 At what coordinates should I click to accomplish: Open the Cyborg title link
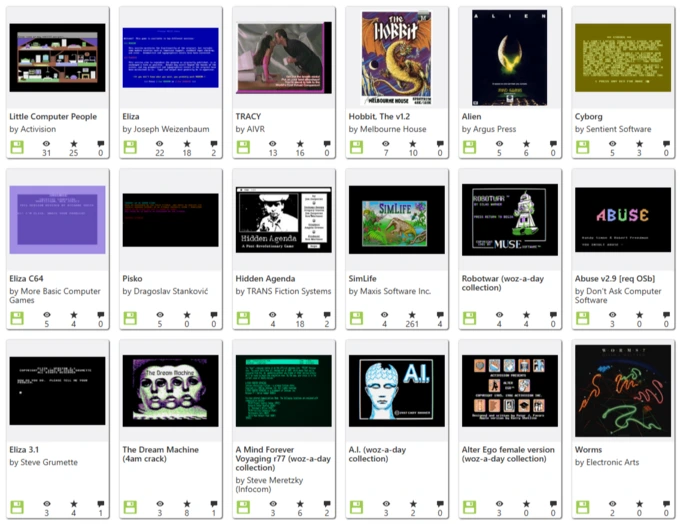pyautogui.click(x=588, y=116)
